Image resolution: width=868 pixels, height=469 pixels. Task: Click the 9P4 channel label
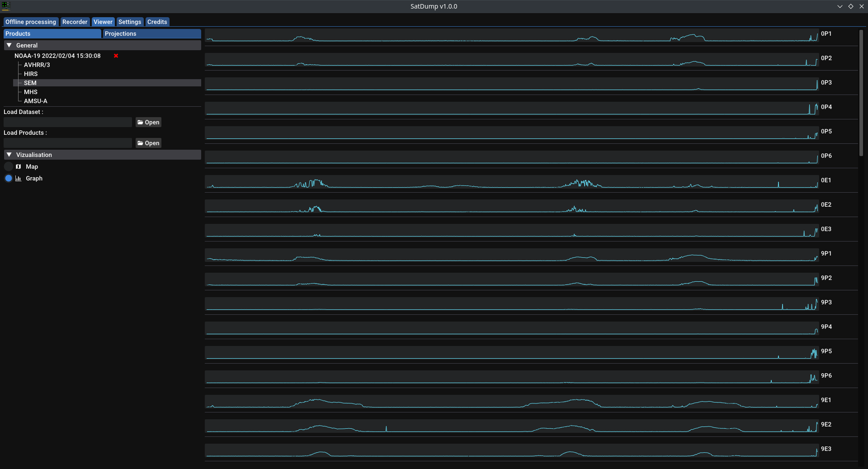tap(826, 327)
